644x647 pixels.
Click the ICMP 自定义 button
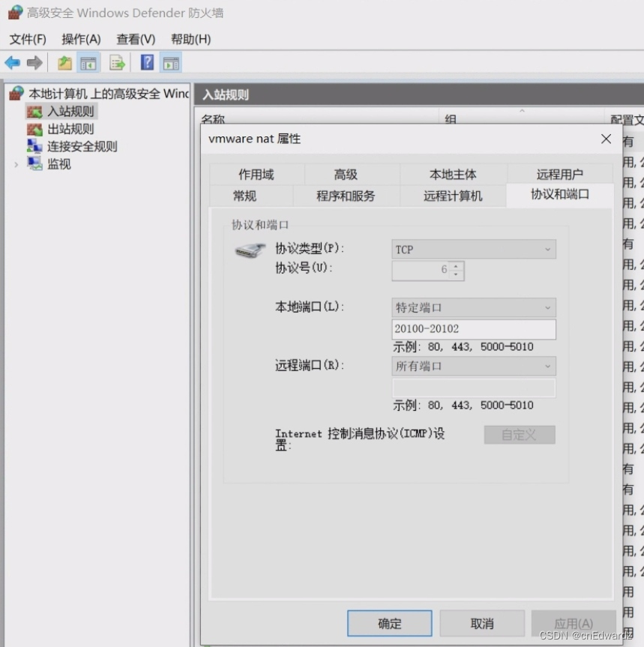pos(520,435)
